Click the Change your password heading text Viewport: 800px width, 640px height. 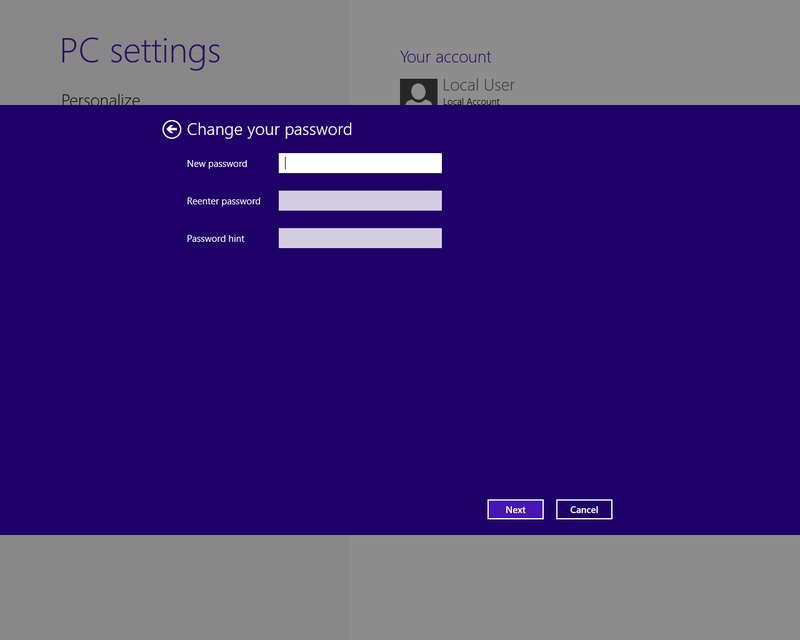[x=269, y=129]
